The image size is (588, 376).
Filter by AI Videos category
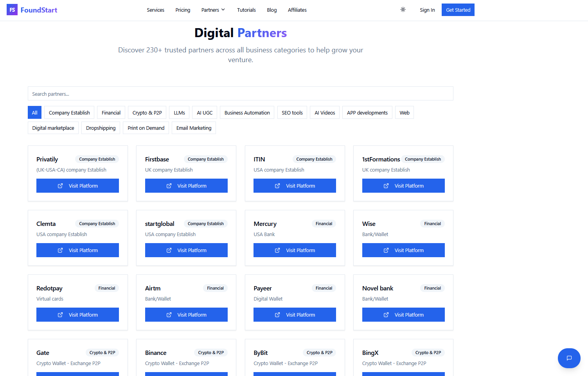click(x=325, y=113)
